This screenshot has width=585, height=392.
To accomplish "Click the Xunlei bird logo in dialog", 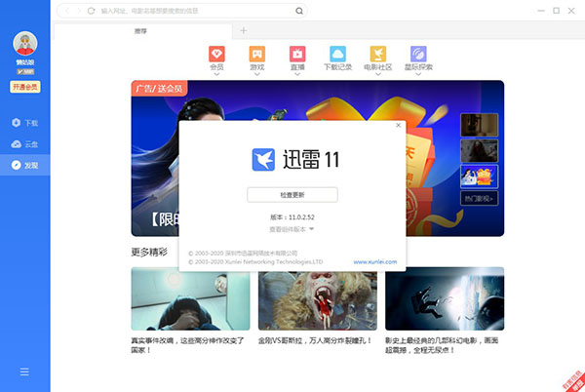I will pos(263,160).
